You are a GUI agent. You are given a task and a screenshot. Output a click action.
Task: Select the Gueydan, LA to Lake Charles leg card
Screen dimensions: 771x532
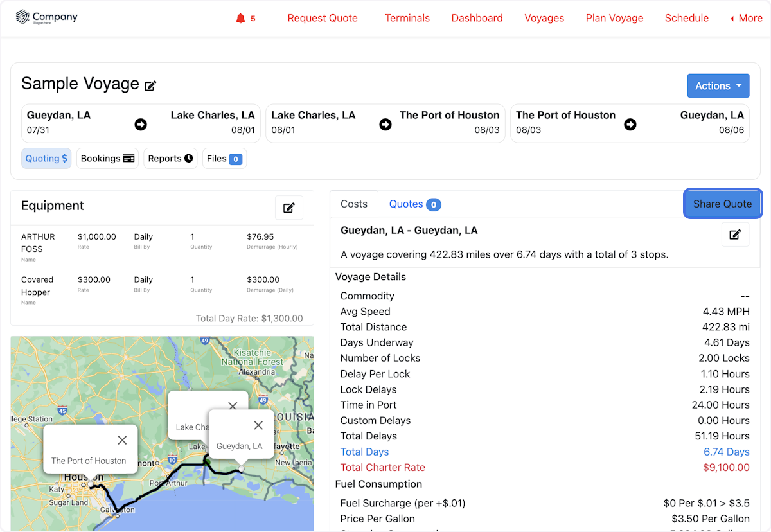click(x=141, y=123)
